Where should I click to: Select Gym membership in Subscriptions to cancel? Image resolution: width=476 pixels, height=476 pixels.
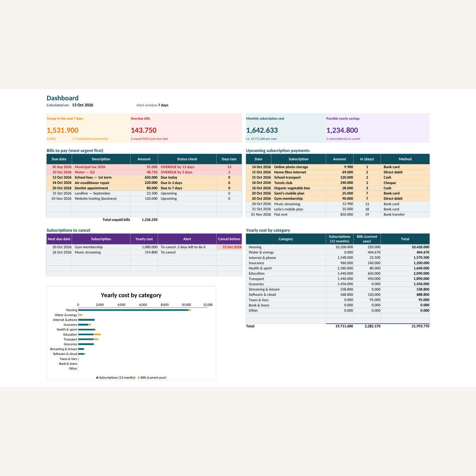[101, 247]
